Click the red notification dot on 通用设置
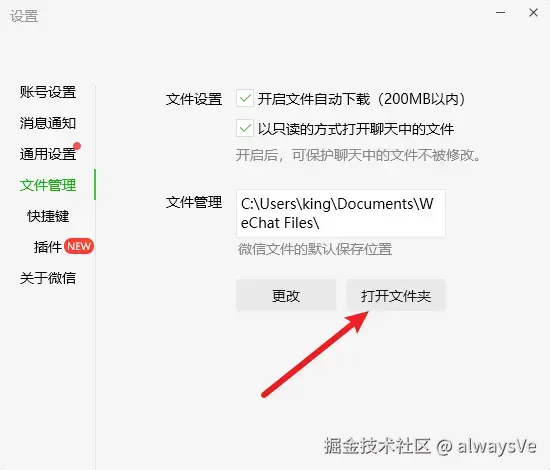This screenshot has height=470, width=550. [77, 146]
